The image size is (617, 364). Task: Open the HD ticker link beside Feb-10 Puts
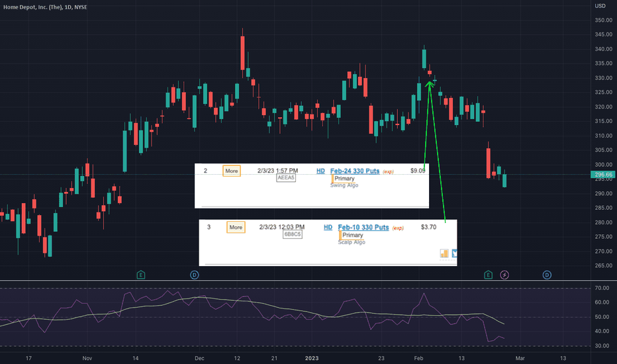pyautogui.click(x=328, y=228)
